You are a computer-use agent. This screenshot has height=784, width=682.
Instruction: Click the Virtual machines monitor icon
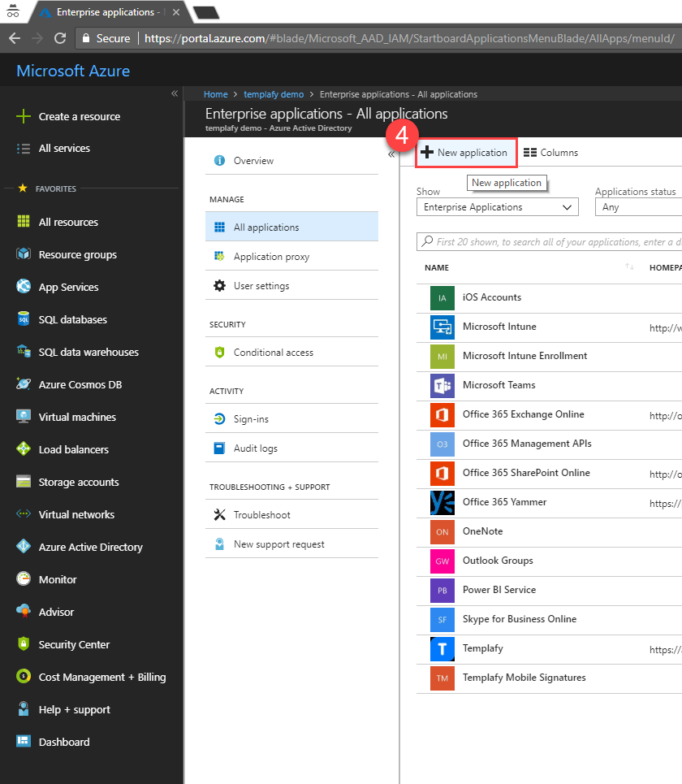click(23, 417)
